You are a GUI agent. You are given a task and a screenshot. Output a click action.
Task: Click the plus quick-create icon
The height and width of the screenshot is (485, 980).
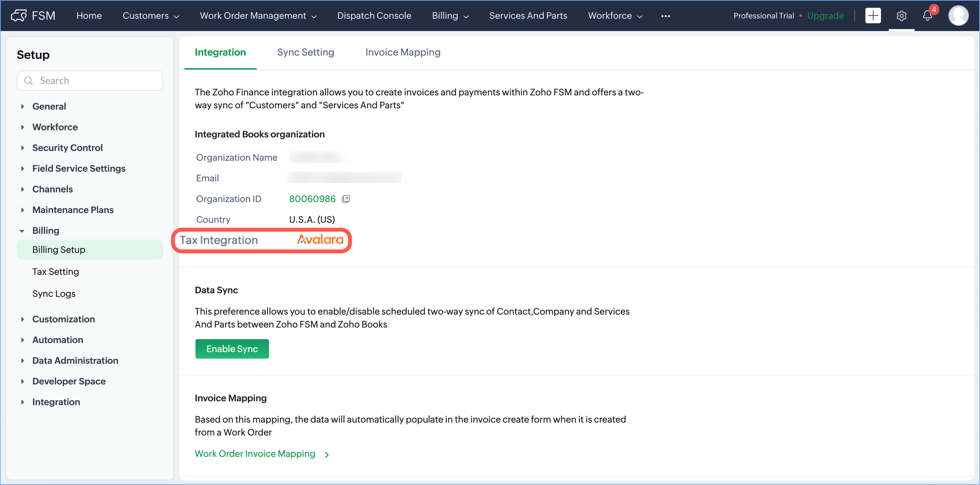(x=873, y=16)
